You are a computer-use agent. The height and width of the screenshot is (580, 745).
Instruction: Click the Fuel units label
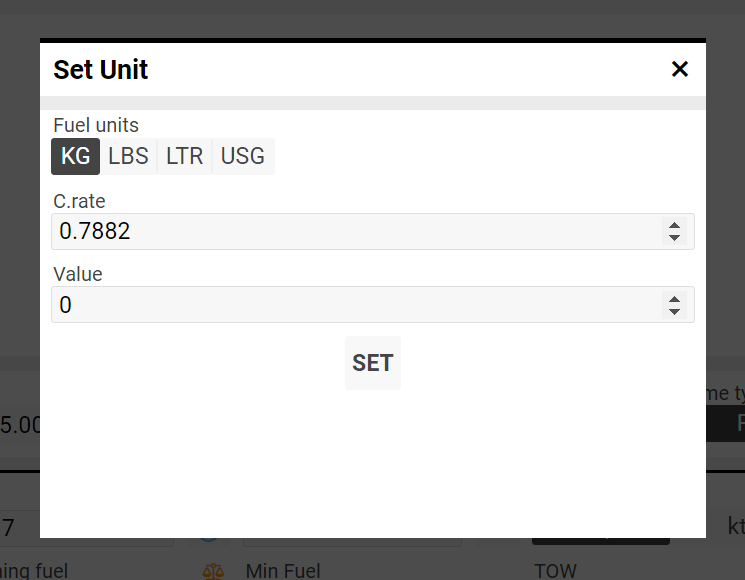click(96, 125)
